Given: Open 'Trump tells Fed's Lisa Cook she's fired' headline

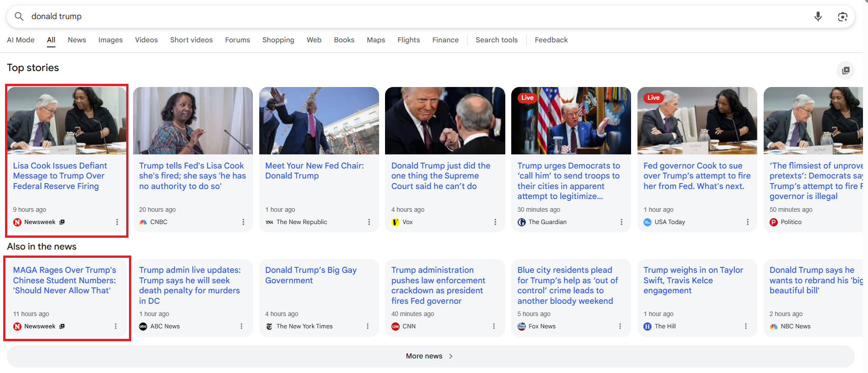Looking at the screenshot, I should coord(192,176).
